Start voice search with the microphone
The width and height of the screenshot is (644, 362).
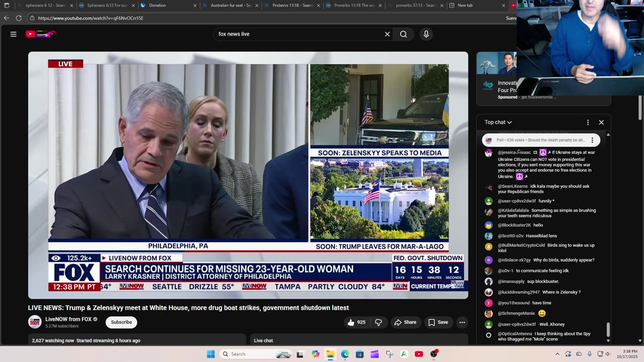[426, 34]
